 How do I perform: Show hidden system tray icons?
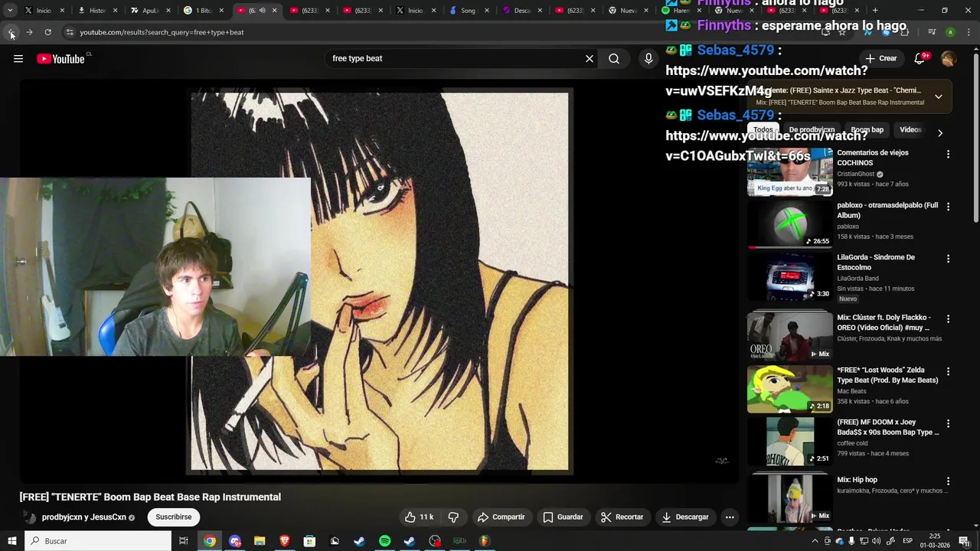click(x=815, y=541)
